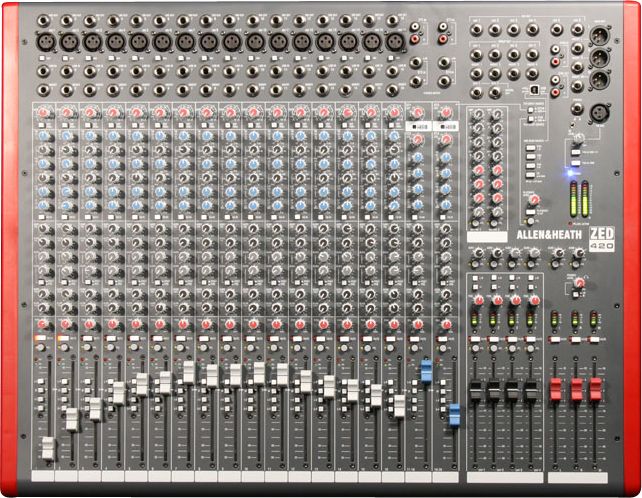Select the white label strip under matrix knobs

(487, 237)
